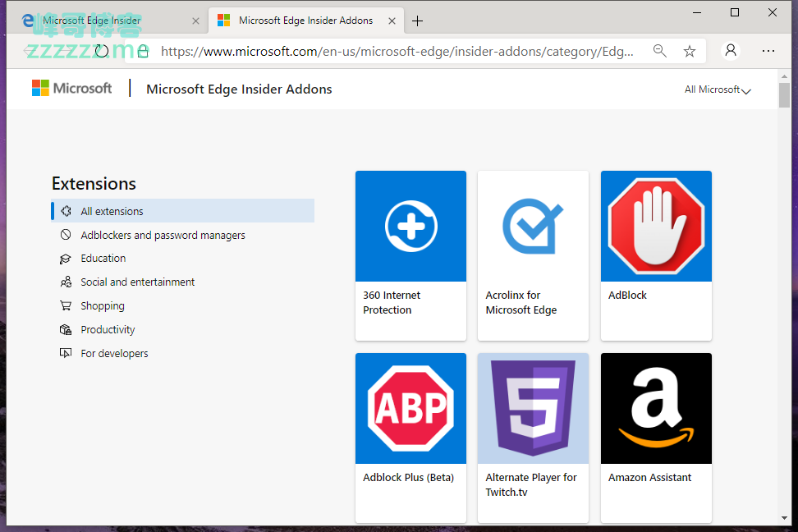Open the Settings and more ellipsis menu
The image size is (798, 532).
click(768, 51)
